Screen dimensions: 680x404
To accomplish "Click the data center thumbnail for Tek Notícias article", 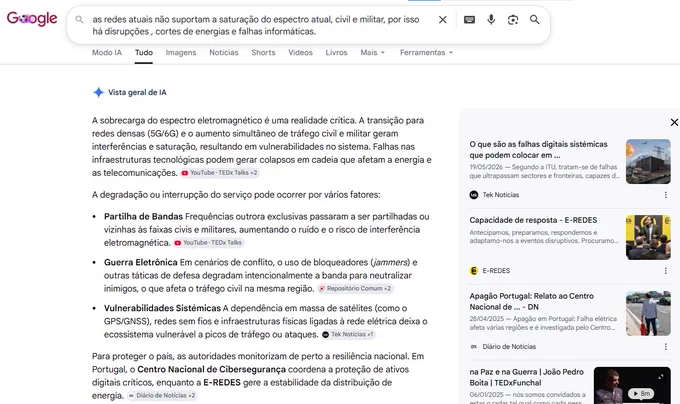I will tap(648, 161).
